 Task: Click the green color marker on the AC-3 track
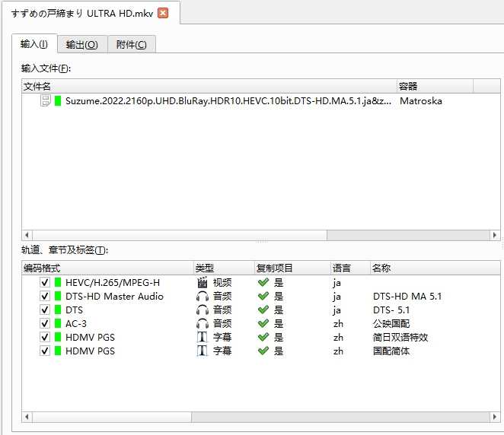click(58, 323)
